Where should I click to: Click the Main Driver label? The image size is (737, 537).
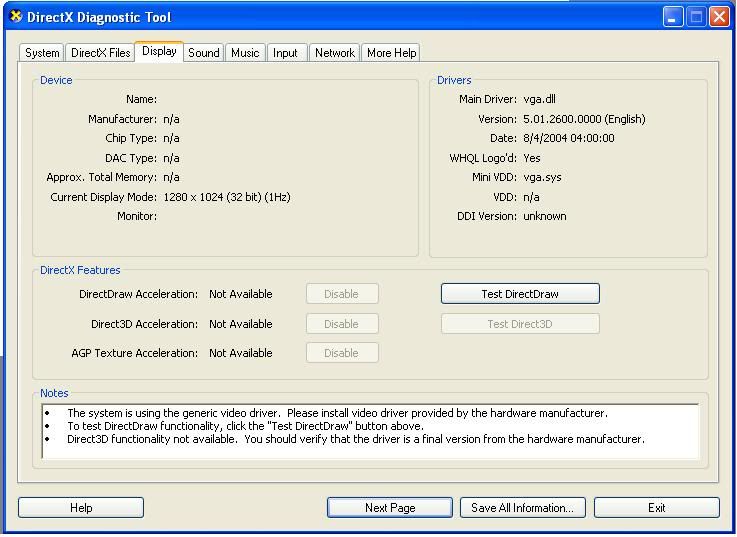(x=488, y=99)
